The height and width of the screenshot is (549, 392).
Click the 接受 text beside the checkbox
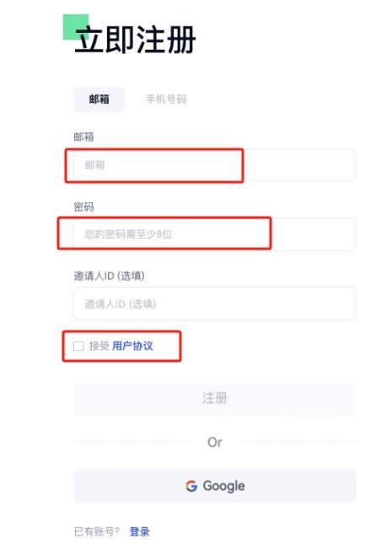[99, 346]
